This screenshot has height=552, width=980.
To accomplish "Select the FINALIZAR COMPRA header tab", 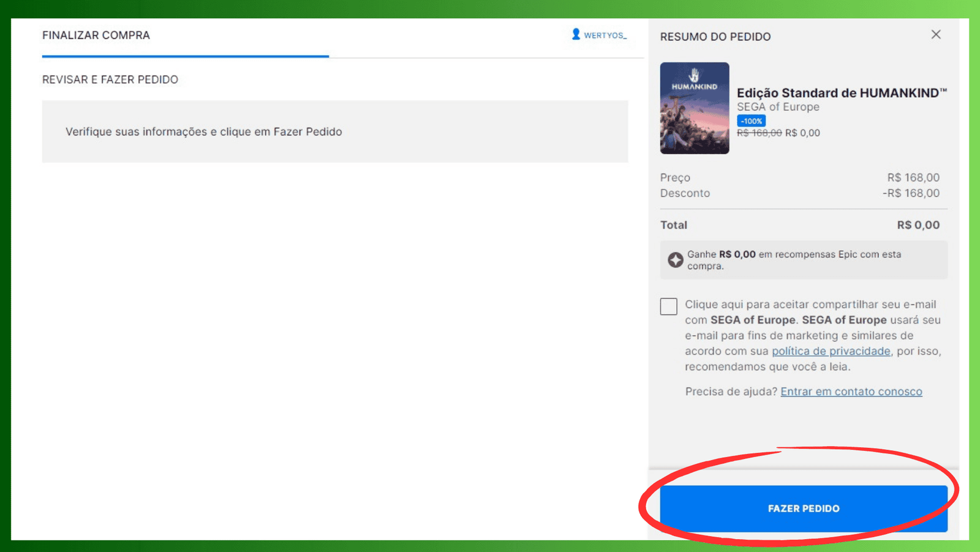I will click(96, 36).
